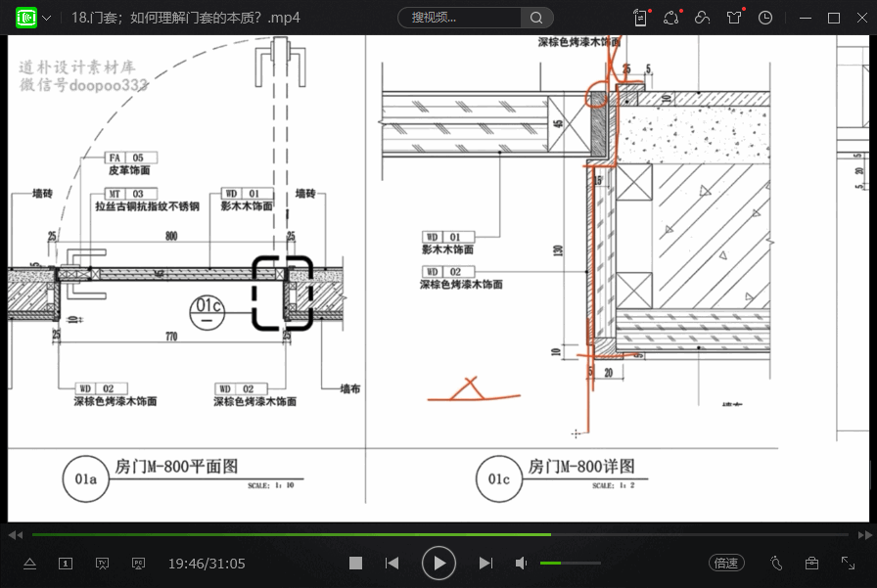Open the dropdown arrow beside the player logo

[47, 18]
